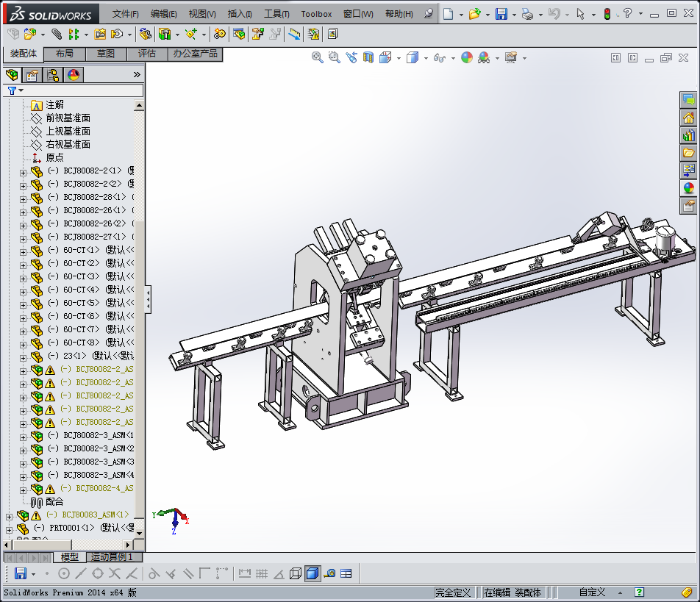The image size is (700, 602).
Task: Open the 插入(I) menu
Action: pos(240,14)
